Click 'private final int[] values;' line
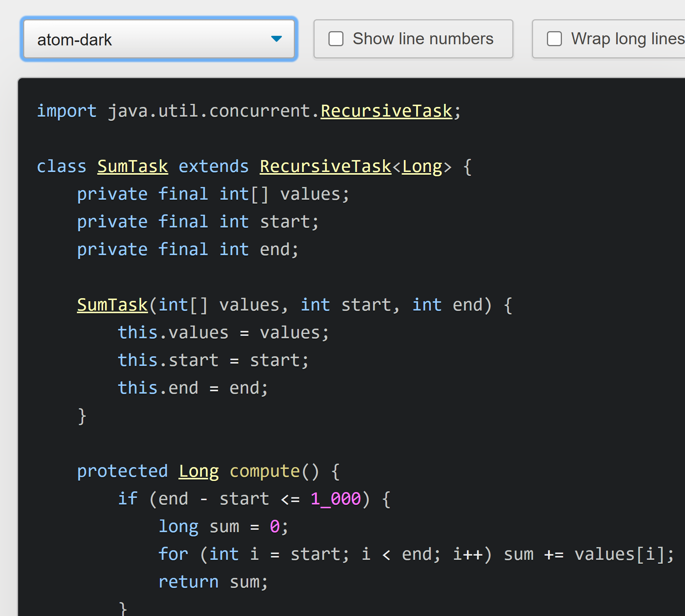Image resolution: width=685 pixels, height=616 pixels. click(x=213, y=194)
